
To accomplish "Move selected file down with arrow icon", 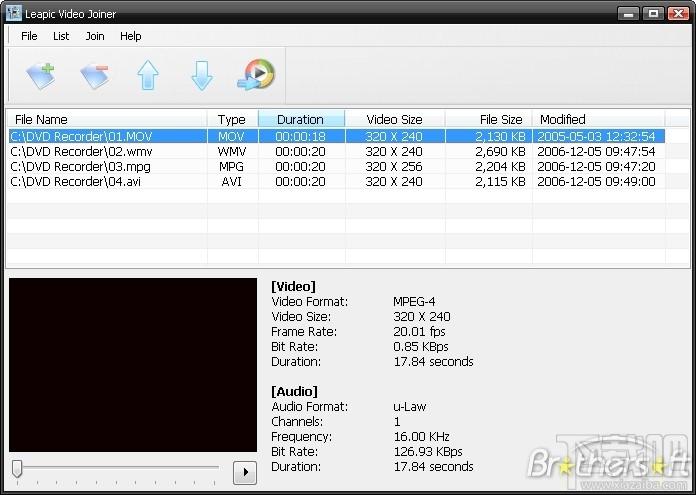I will pos(202,76).
